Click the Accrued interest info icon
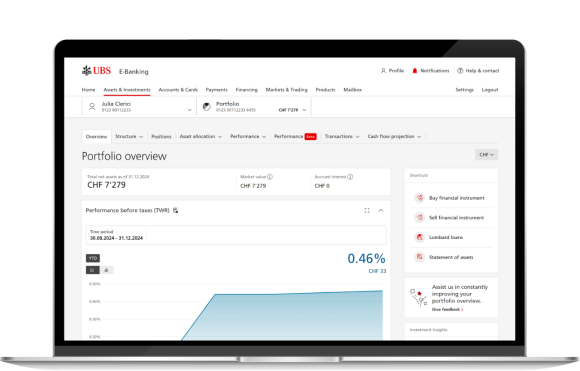Viewport: 580px width, 371px height. (350, 177)
